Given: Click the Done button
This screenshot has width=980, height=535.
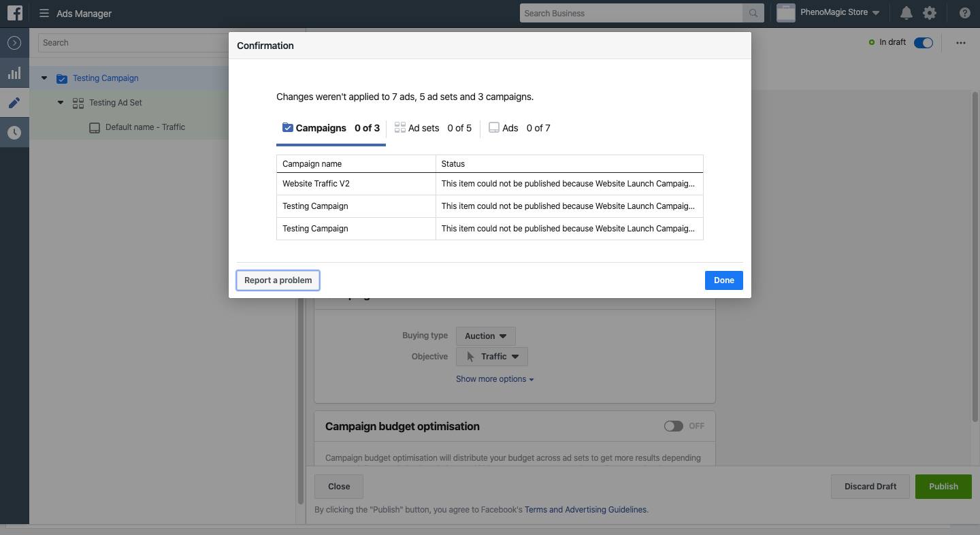Looking at the screenshot, I should click(724, 280).
